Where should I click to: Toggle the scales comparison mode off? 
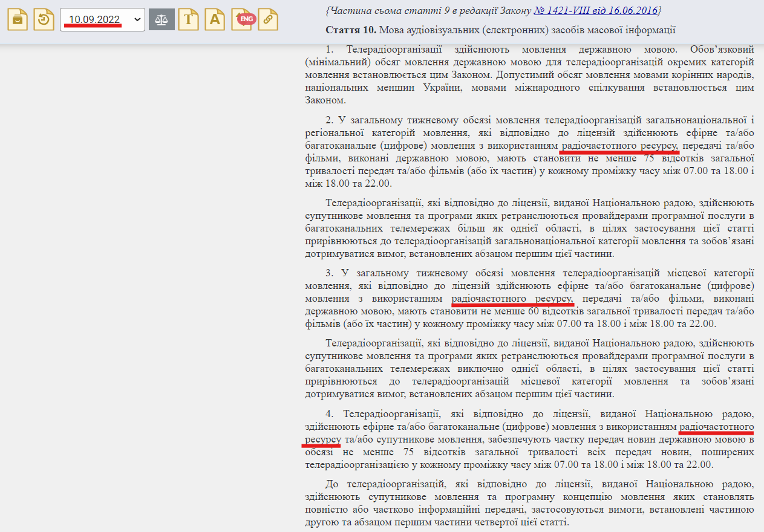tap(161, 19)
